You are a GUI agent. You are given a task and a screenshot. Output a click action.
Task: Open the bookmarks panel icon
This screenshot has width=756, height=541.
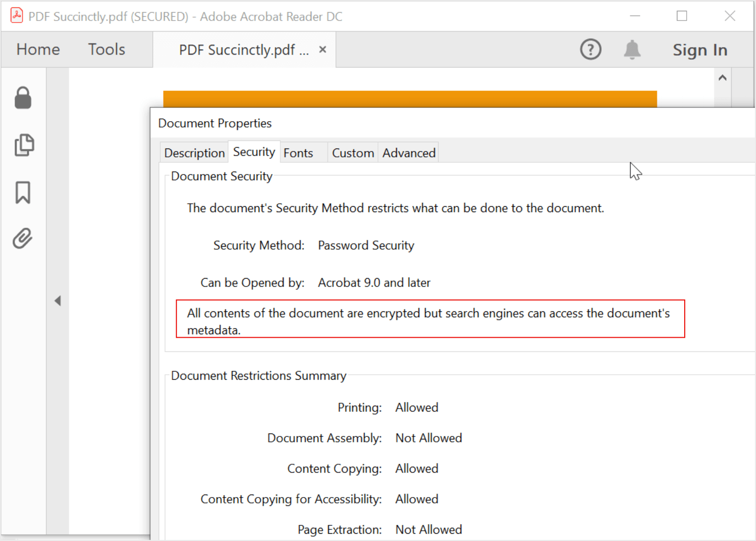click(x=23, y=192)
